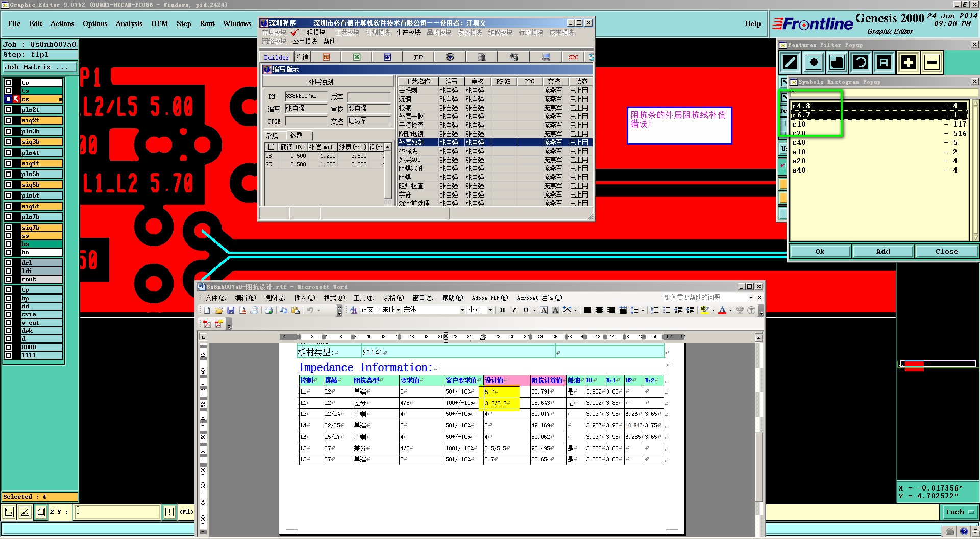Click the Job Matrix button

pyautogui.click(x=39, y=67)
